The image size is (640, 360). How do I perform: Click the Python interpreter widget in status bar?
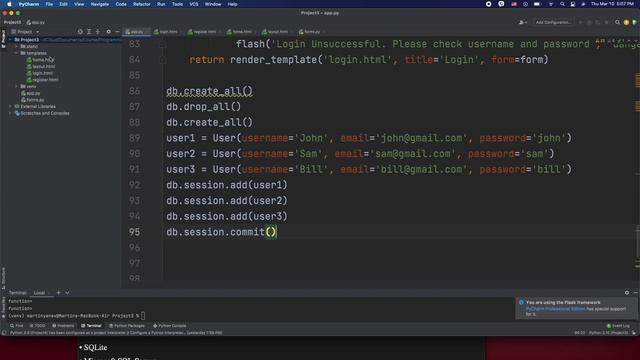click(x=608, y=333)
